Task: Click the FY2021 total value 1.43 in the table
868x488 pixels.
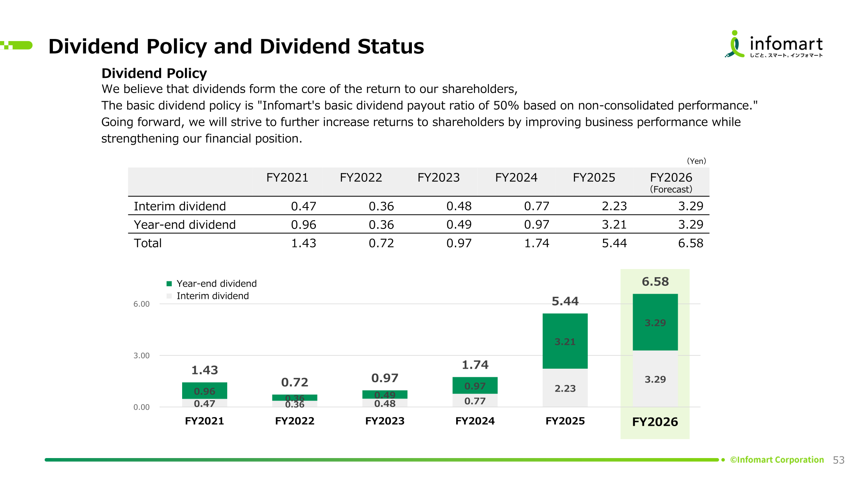Action: point(304,243)
